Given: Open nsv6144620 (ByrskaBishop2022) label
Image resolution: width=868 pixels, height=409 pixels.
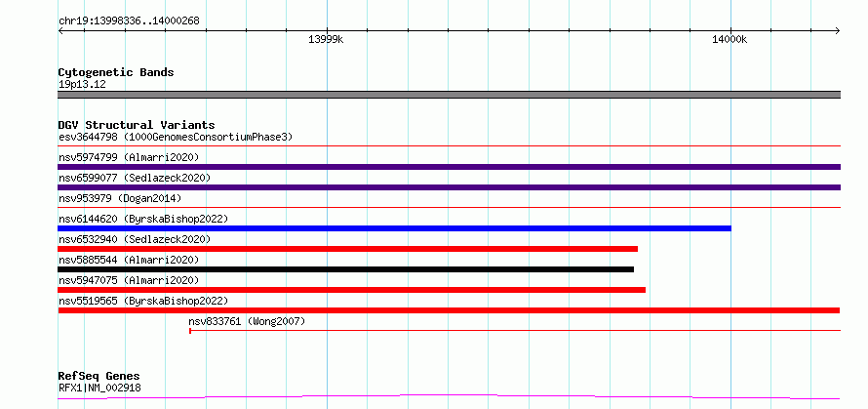Looking at the screenshot, I should click(x=143, y=219).
